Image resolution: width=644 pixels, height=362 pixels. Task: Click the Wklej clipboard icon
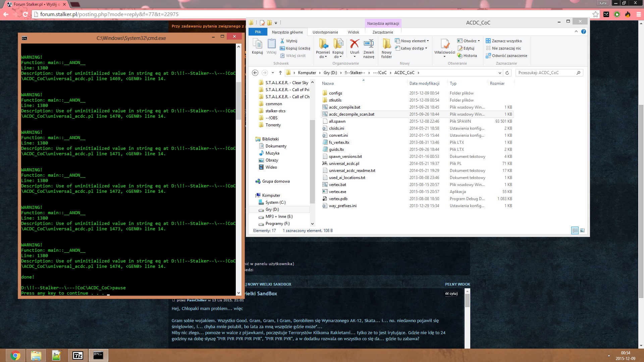pos(271,46)
